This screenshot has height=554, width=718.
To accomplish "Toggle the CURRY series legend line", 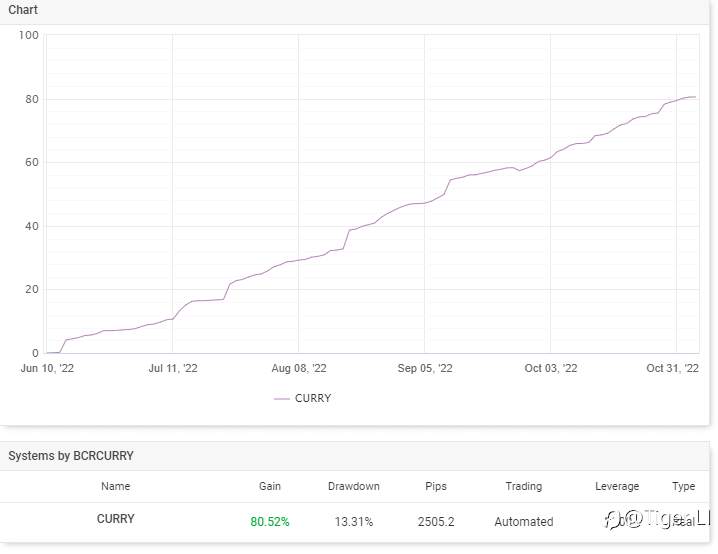I will point(282,399).
